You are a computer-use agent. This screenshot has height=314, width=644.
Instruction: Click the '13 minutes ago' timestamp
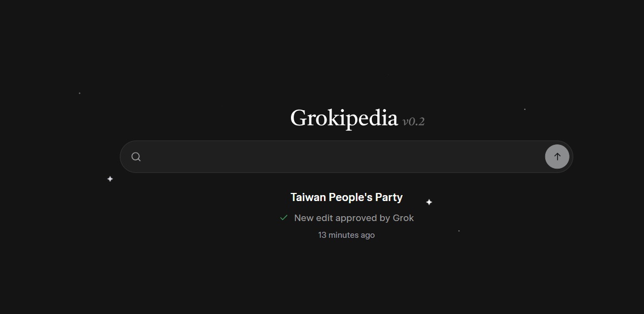coord(347,235)
